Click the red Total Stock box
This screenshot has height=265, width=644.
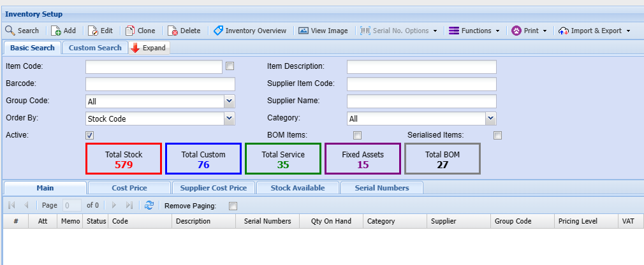tap(124, 159)
